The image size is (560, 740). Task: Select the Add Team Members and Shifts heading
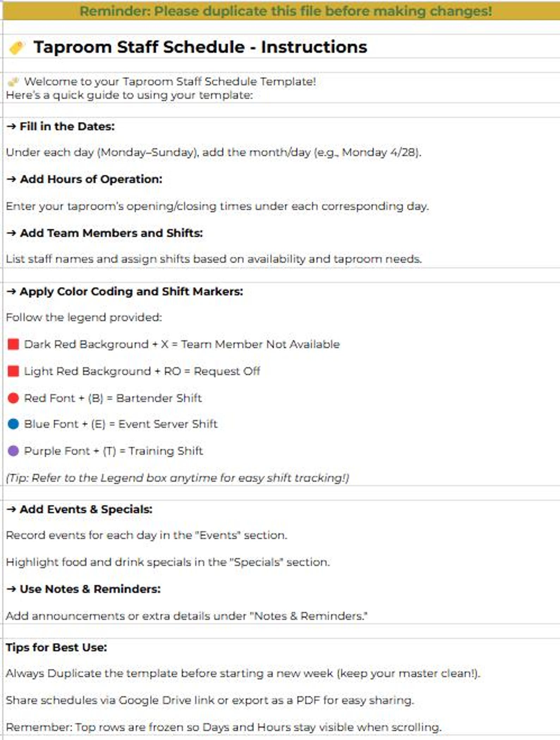coord(104,233)
